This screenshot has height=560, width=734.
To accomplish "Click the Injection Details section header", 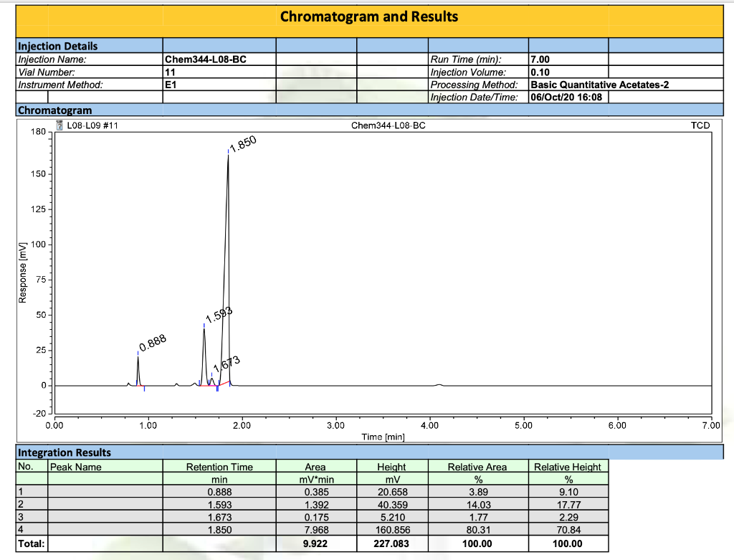I will (57, 46).
